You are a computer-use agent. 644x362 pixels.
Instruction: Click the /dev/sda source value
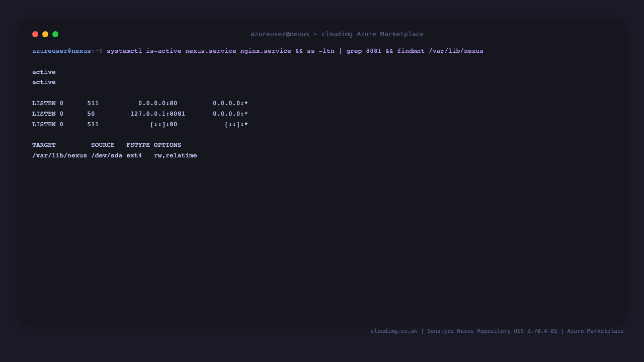coord(107,155)
